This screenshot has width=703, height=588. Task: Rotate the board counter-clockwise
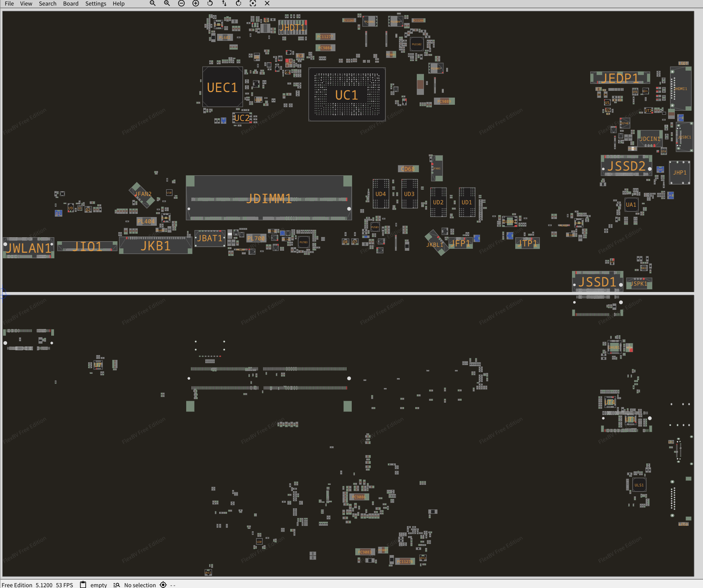pyautogui.click(x=210, y=4)
